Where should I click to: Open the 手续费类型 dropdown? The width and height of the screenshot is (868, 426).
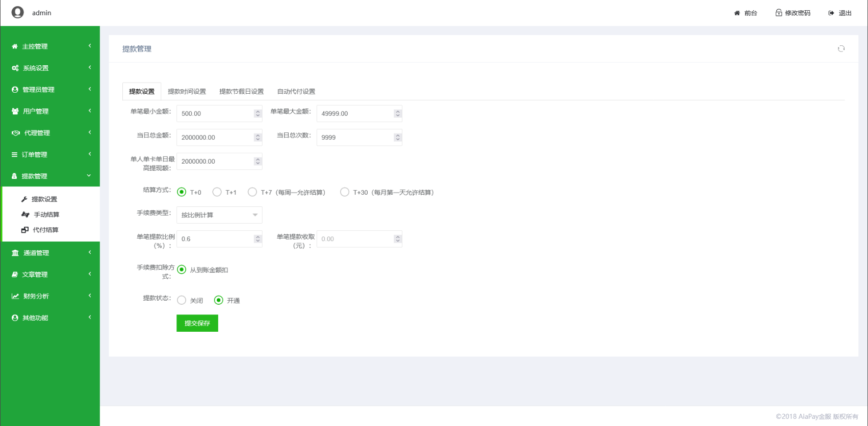[219, 215]
